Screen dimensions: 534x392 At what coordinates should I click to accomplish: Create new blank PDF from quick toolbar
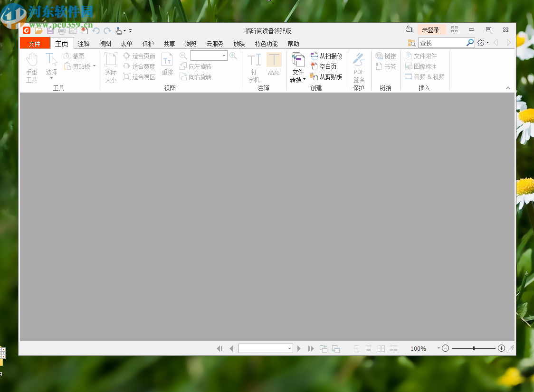point(85,31)
